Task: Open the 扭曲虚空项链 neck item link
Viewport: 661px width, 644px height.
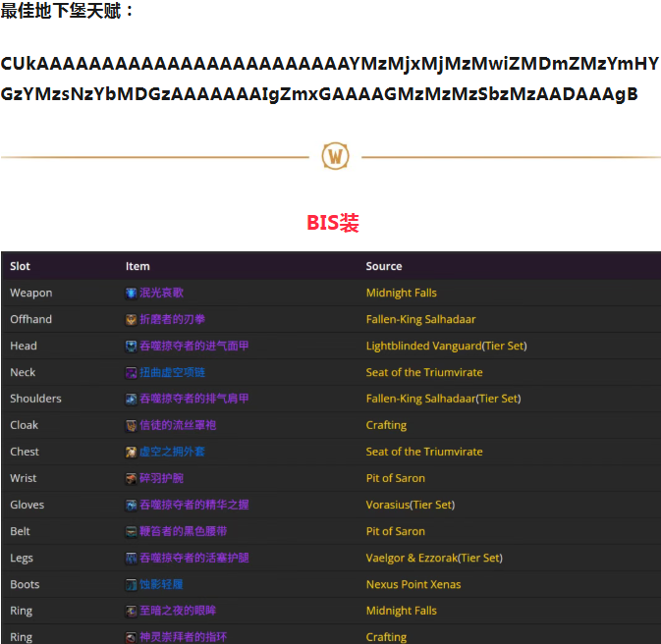Action: tap(172, 372)
